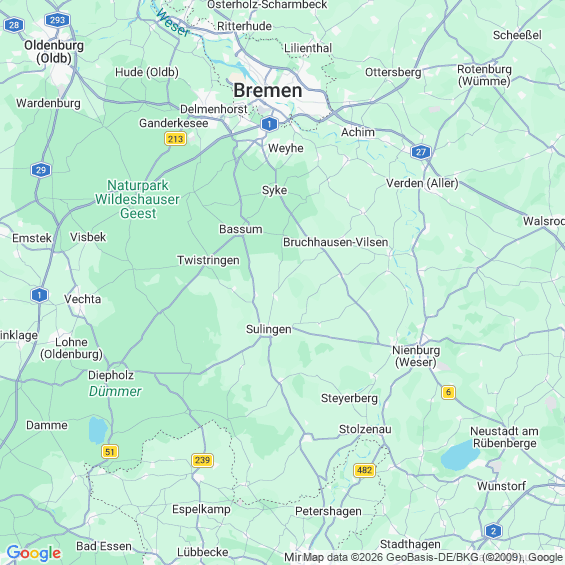Open the Google logo link
This screenshot has height=565, width=565.
[34, 553]
